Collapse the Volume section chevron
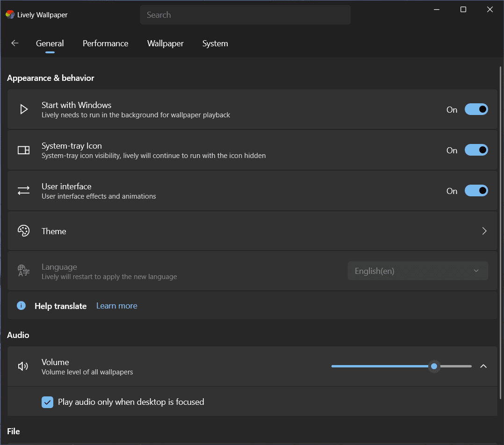This screenshot has width=504, height=445. click(483, 366)
